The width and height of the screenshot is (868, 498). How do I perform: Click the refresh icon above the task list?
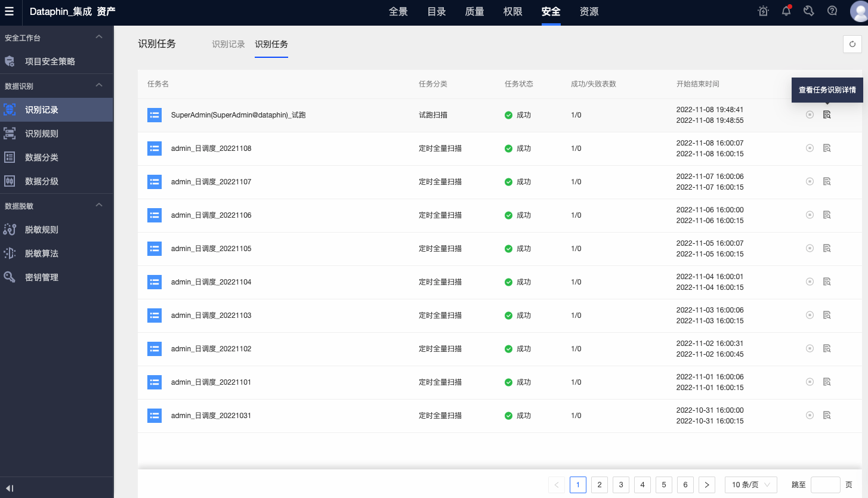tap(852, 44)
